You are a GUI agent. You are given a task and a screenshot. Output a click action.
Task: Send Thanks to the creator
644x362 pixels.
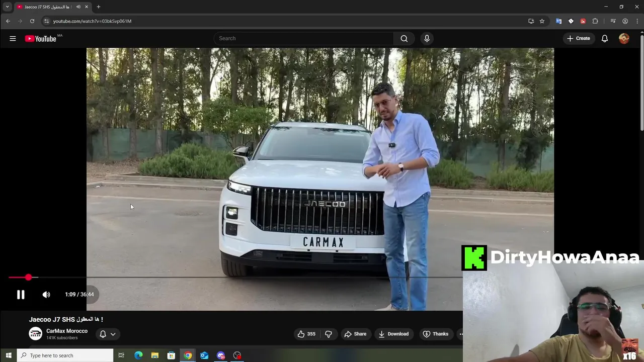tap(436, 334)
